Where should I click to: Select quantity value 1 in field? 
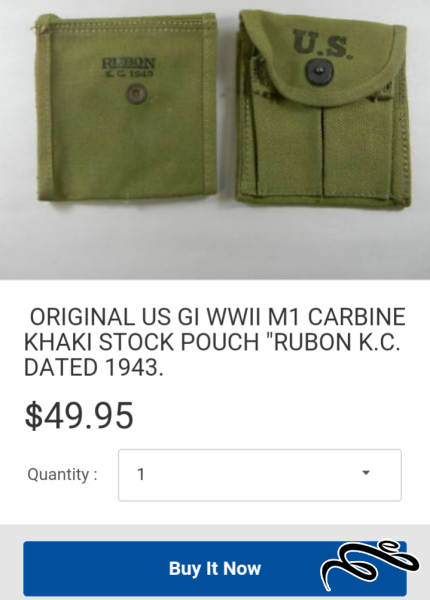point(141,474)
